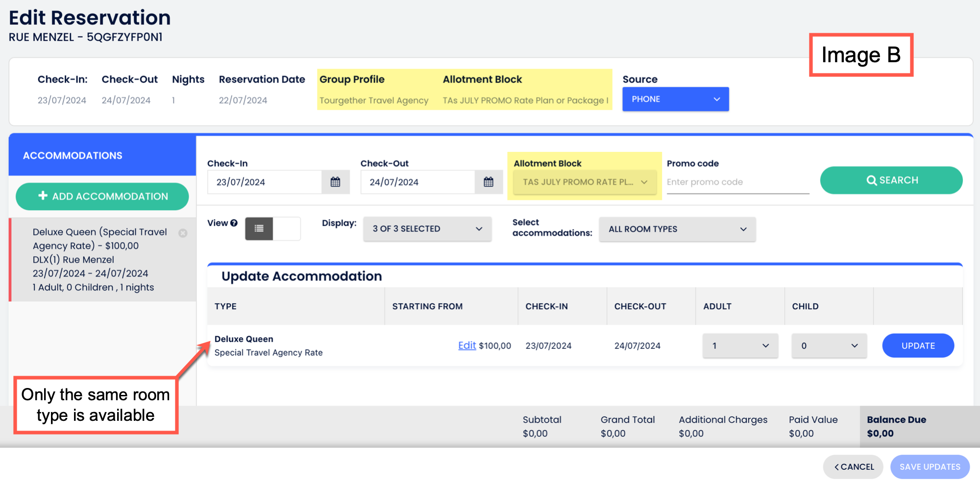Expand the Display 3 of 3 Selected dropdown
The image size is (980, 484).
tap(427, 229)
